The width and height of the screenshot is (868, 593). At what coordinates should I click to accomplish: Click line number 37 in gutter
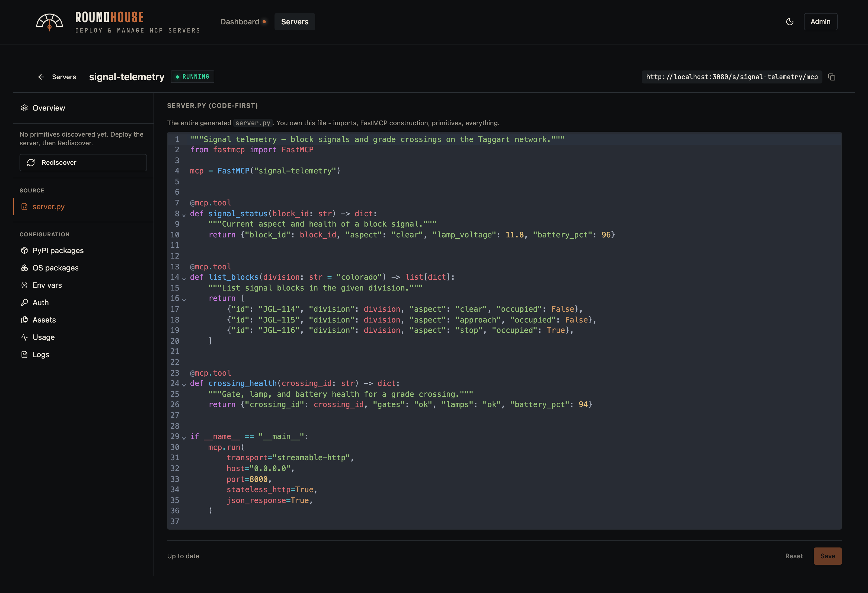point(175,521)
